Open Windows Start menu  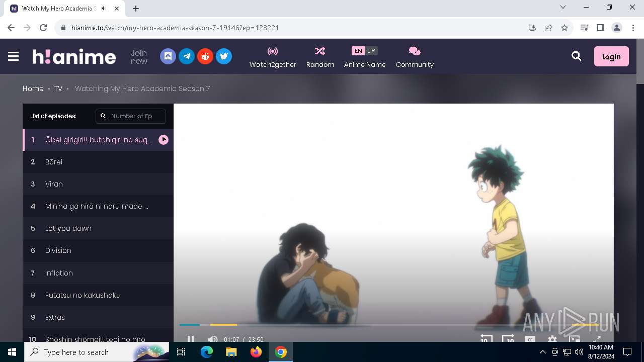point(12,352)
